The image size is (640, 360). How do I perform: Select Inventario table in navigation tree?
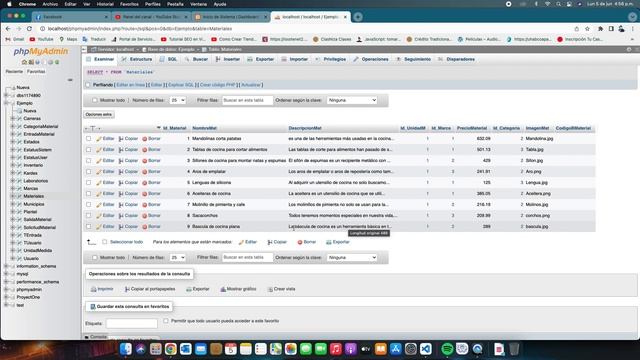[x=33, y=165]
